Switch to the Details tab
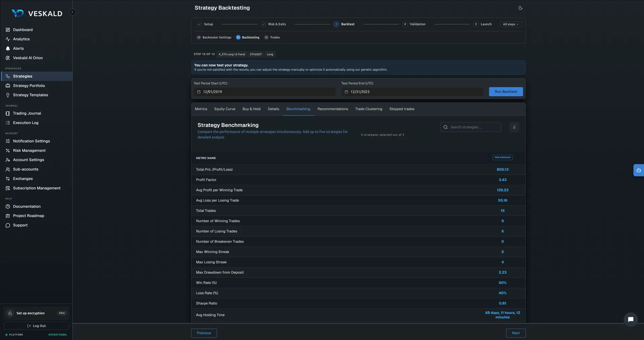Viewport: 644px width, 340px height. pyautogui.click(x=273, y=109)
